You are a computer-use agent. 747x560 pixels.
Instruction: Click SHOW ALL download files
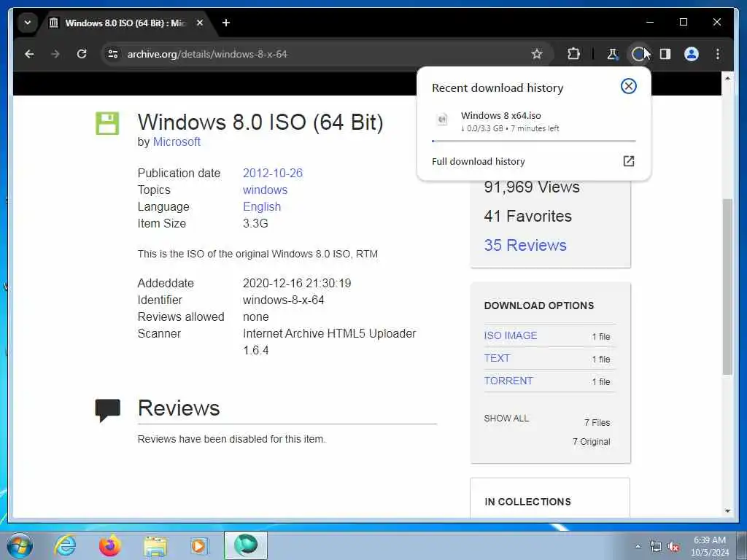[x=506, y=418]
